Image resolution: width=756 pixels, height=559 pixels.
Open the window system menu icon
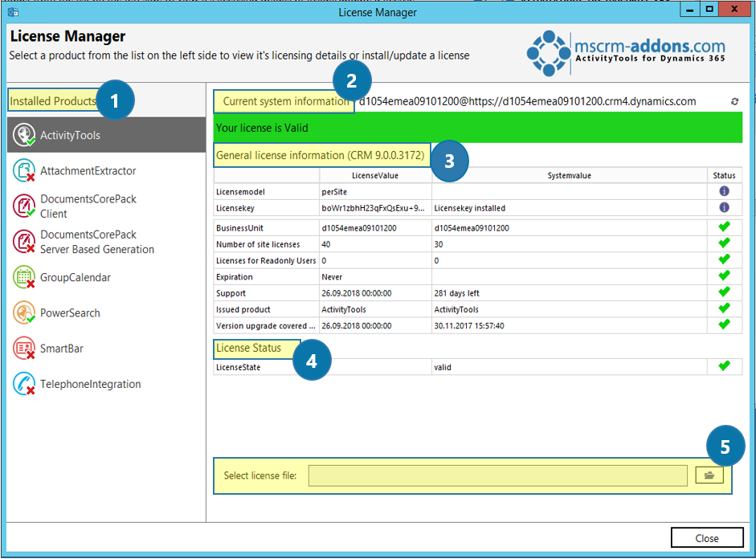click(13, 11)
